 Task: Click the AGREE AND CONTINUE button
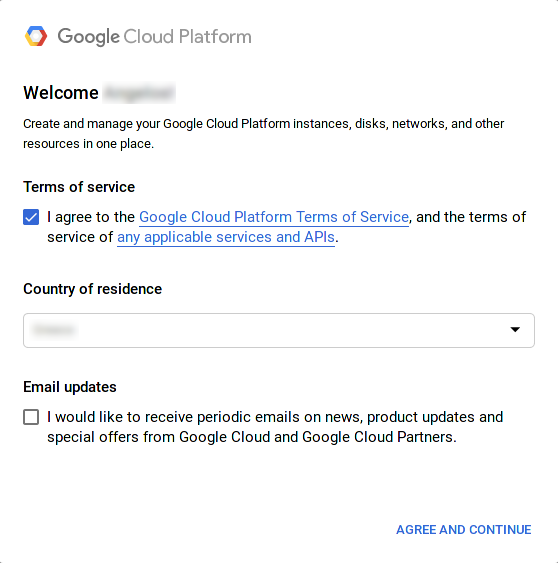coord(464,530)
